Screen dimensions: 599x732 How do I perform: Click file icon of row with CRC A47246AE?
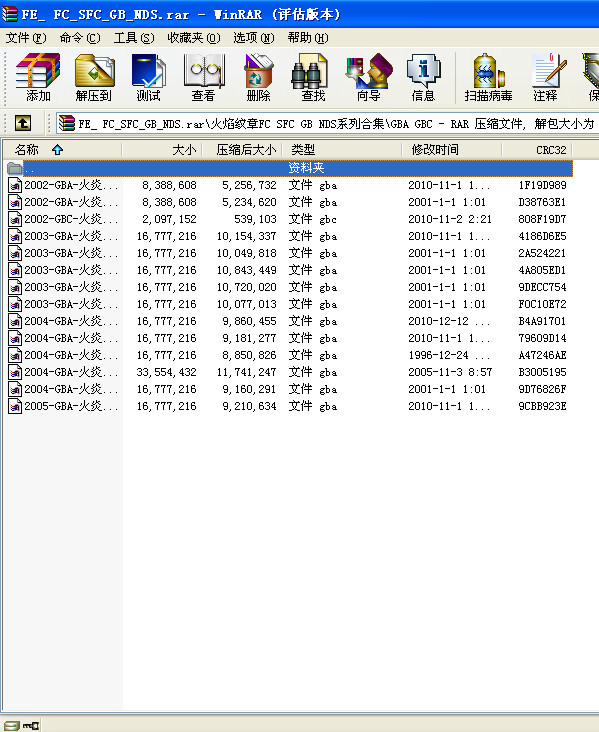coord(15,355)
